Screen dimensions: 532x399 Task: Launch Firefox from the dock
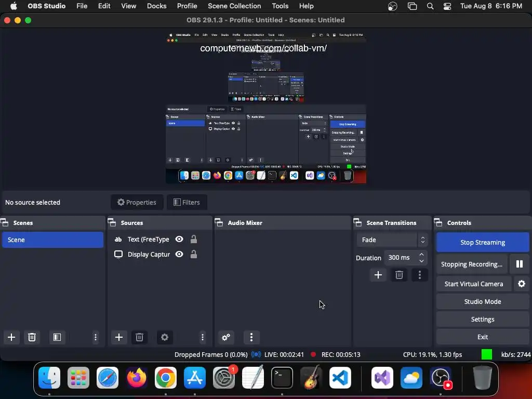137,378
